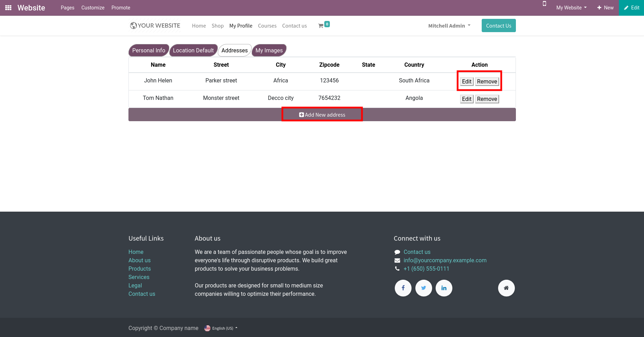Click the Decco city cell

pyautogui.click(x=281, y=98)
